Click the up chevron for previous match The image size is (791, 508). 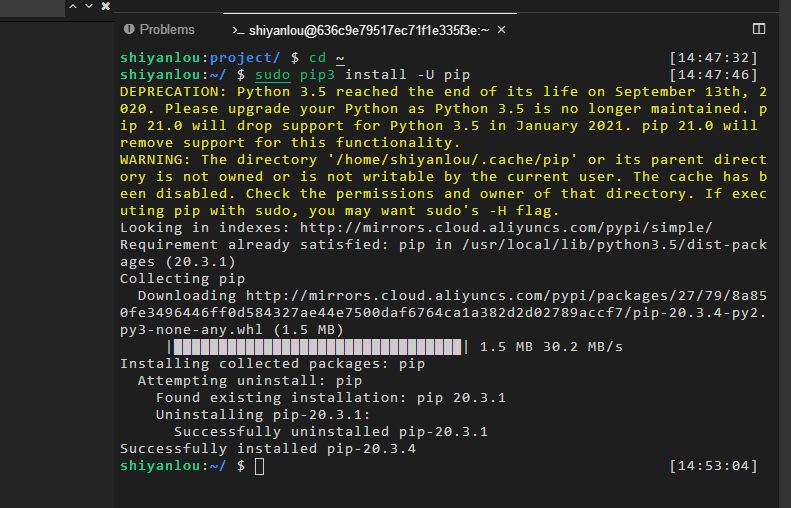73,7
